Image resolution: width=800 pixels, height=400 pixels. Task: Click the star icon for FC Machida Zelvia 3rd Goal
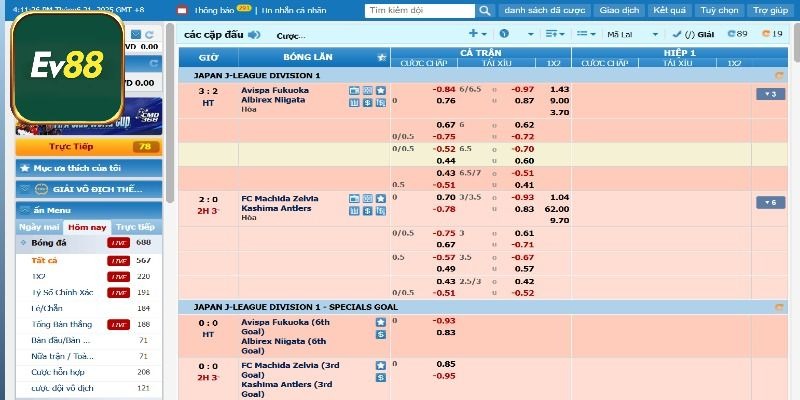(x=381, y=365)
